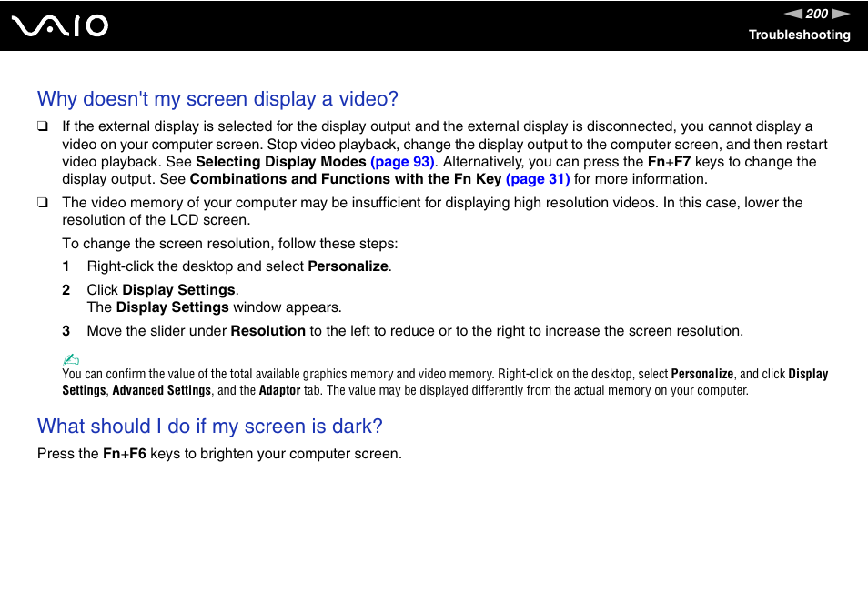Click heading "What should I do if my screen is dark?"
Image resolution: width=868 pixels, height=613 pixels.
[210, 427]
